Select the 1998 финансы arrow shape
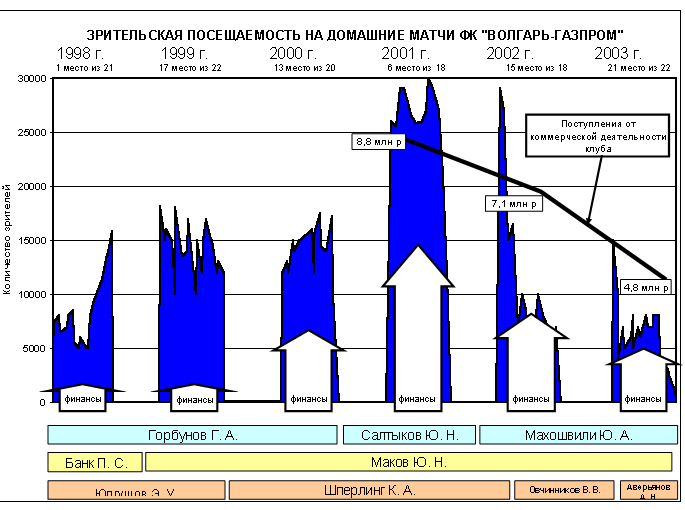Image resolution: width=685 pixels, height=510 pixels. pyautogui.click(x=83, y=397)
